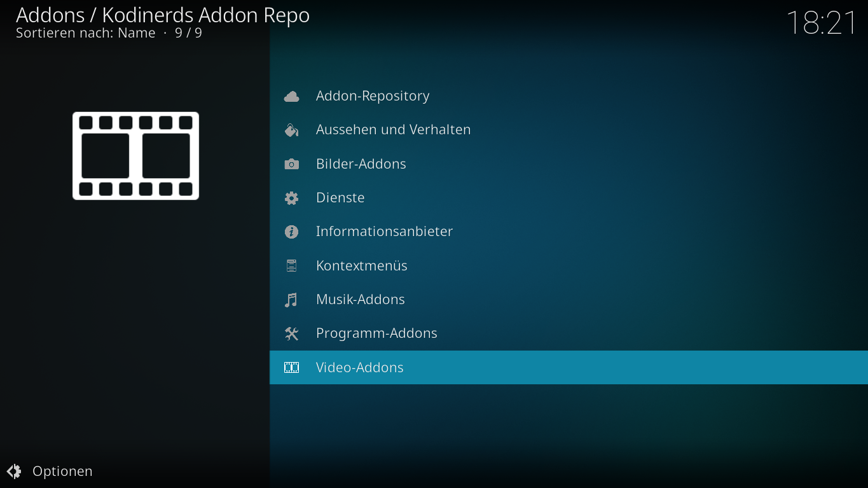Image resolution: width=868 pixels, height=488 pixels.
Task: Open the Dienste list entry
Action: click(568, 198)
